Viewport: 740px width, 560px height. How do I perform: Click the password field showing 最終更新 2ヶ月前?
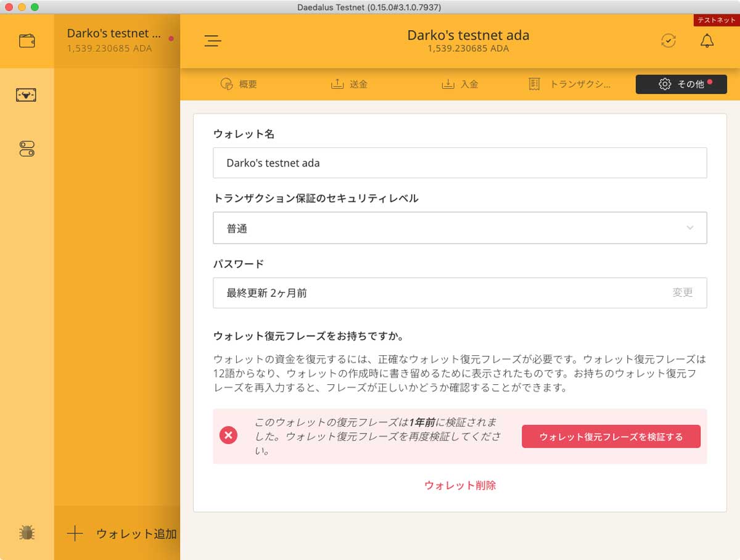point(460,293)
